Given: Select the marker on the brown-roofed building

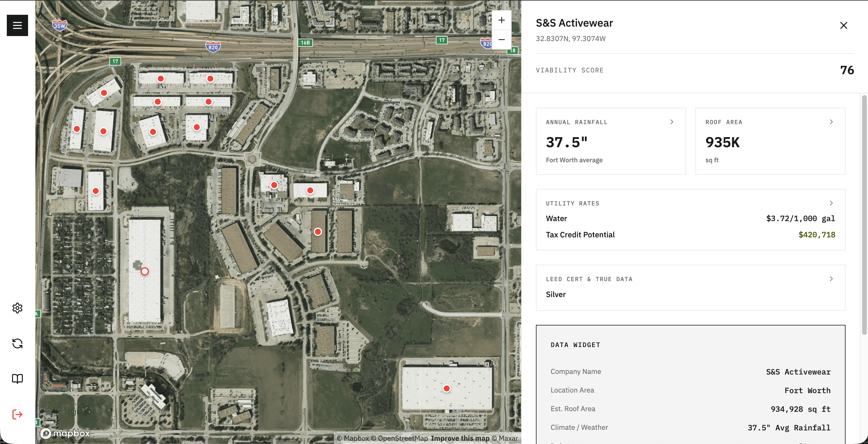Looking at the screenshot, I should tap(318, 232).
